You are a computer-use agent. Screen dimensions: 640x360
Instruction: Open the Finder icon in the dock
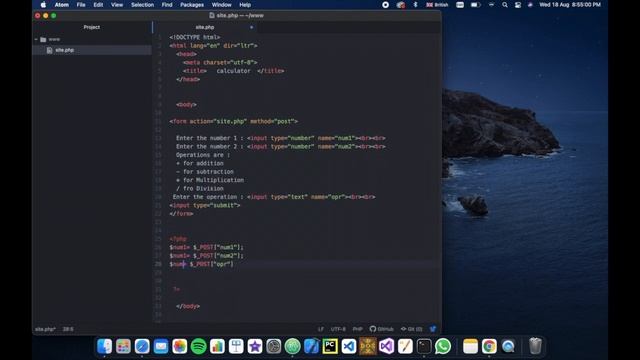pos(104,346)
